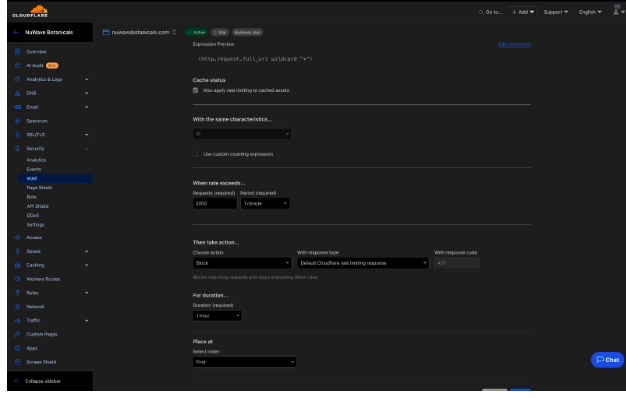Enable Use custom counting expression checkbox

tap(195, 154)
